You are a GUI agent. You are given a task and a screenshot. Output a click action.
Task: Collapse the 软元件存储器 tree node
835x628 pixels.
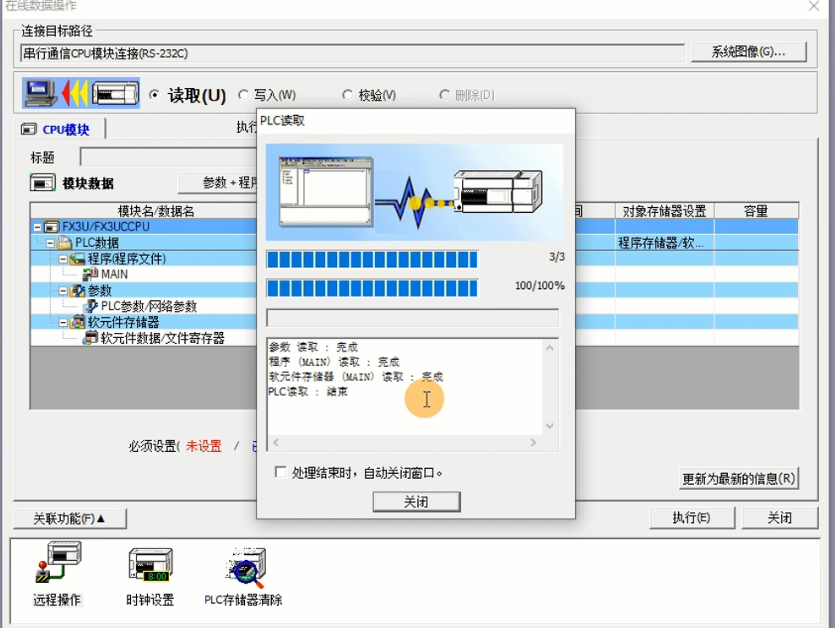(x=63, y=322)
